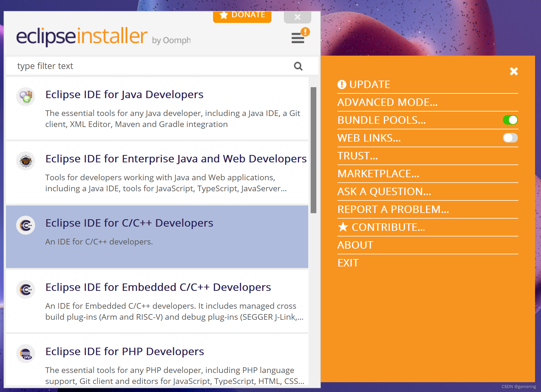Select Eclipse IDE for Embedded C/C++ Developers
541x392 pixels.
click(158, 287)
